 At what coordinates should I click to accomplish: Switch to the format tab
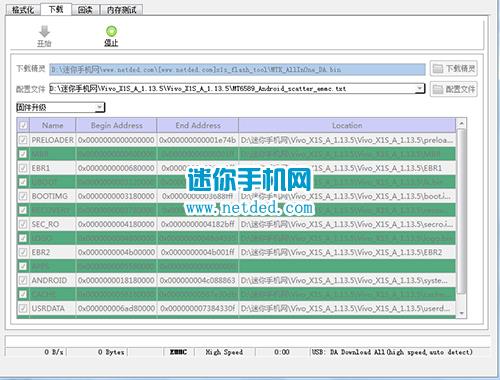(23, 9)
